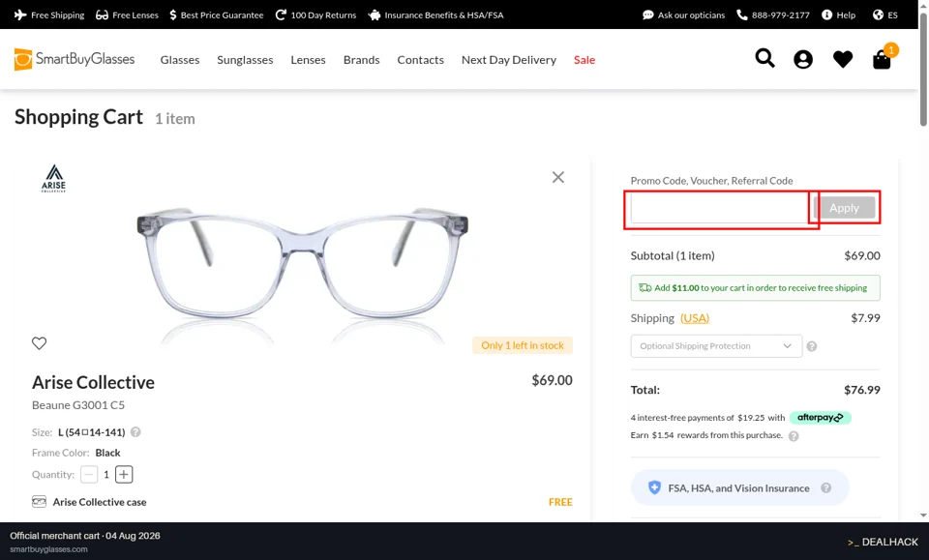Click the Free Shipping plane icon

click(20, 15)
